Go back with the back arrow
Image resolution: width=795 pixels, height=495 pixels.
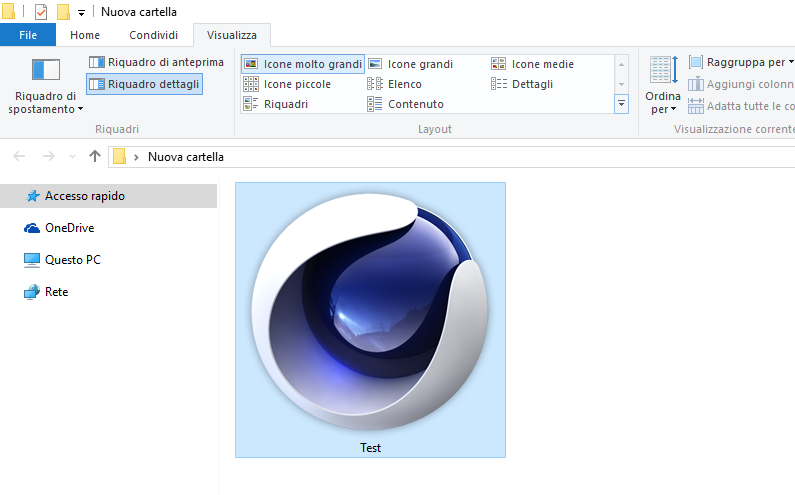[x=19, y=156]
